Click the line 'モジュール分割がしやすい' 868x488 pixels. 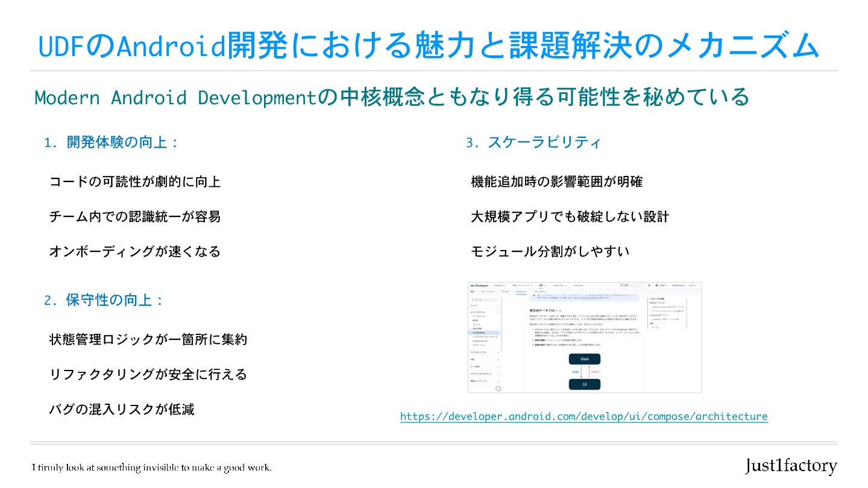point(550,251)
